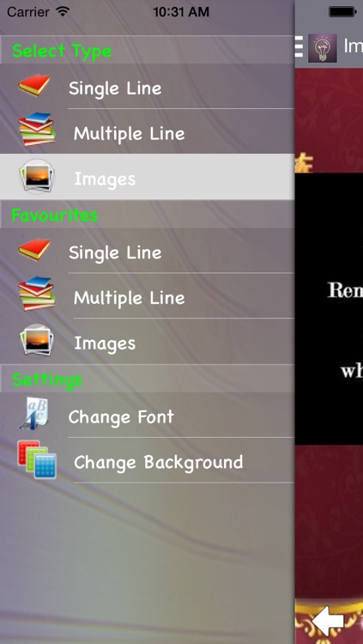This screenshot has height=644, width=363.
Task: Tap the light bulb app icon
Action: click(323, 48)
